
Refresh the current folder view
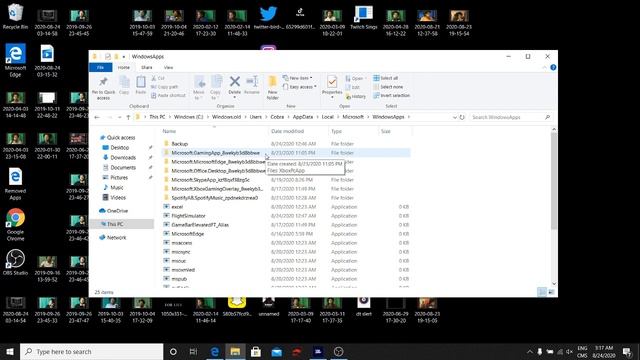462,117
